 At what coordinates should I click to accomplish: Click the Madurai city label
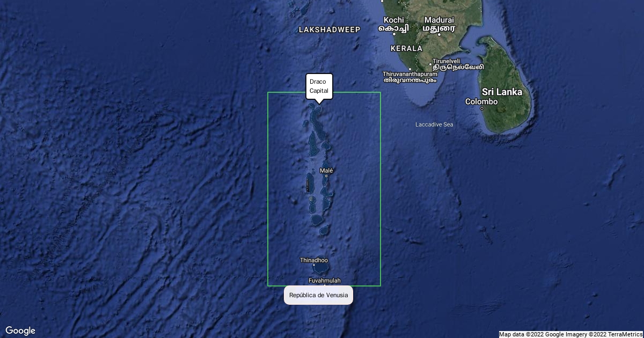tap(439, 20)
